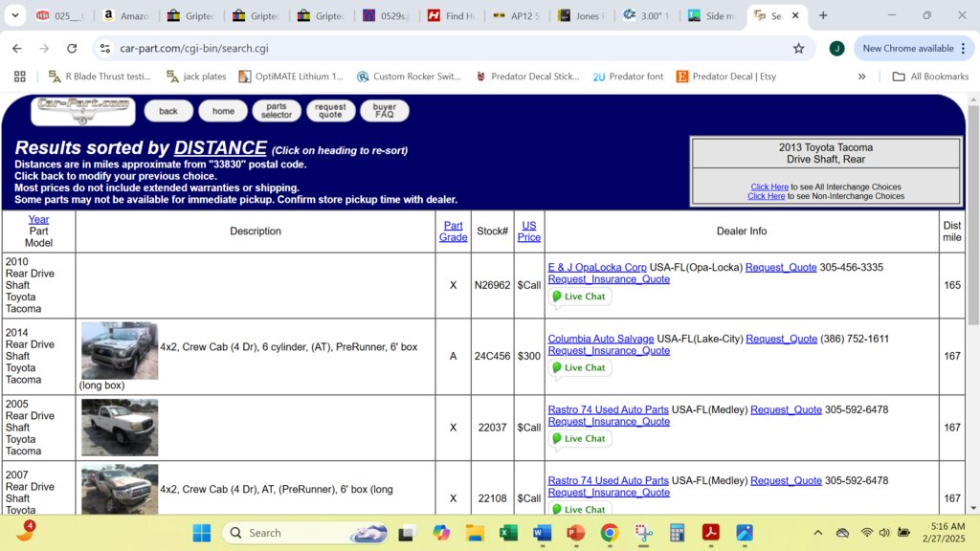Start Live Chat with E & J OpaLocka
The image size is (980, 551).
click(x=579, y=297)
